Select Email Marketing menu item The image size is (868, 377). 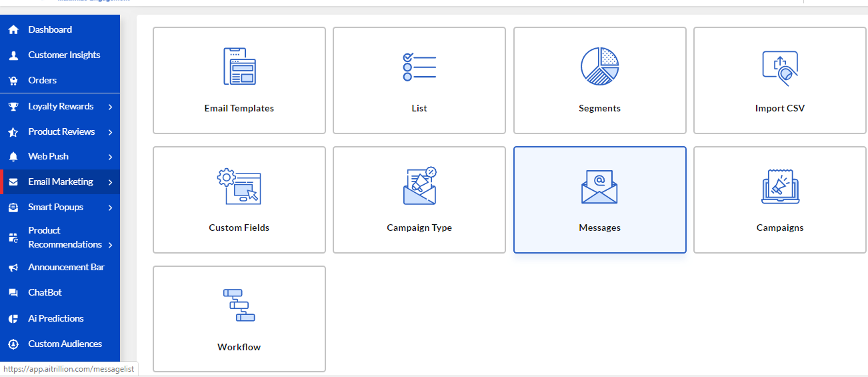[x=60, y=182]
